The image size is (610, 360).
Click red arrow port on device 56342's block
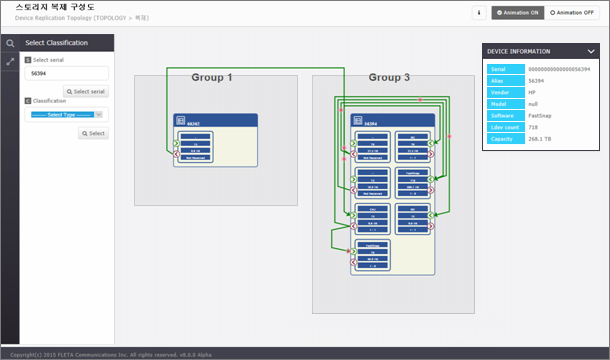point(176,154)
